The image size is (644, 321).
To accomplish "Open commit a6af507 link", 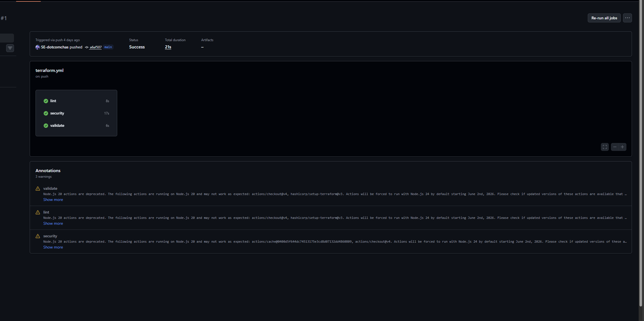I will tap(96, 47).
